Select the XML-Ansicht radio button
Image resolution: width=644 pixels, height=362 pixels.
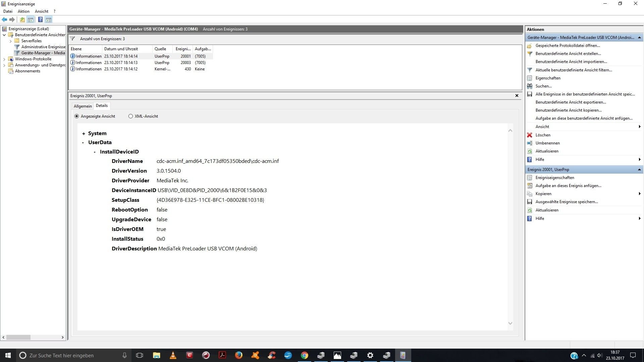click(130, 116)
